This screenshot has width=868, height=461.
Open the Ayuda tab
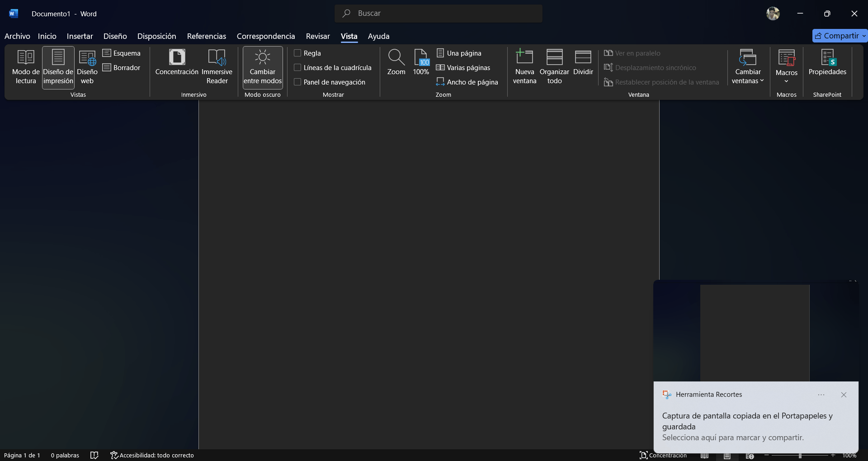[x=378, y=36]
